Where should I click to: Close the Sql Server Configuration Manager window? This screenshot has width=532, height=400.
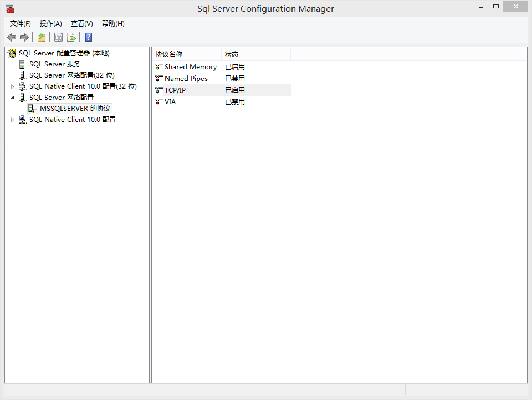click(x=516, y=7)
